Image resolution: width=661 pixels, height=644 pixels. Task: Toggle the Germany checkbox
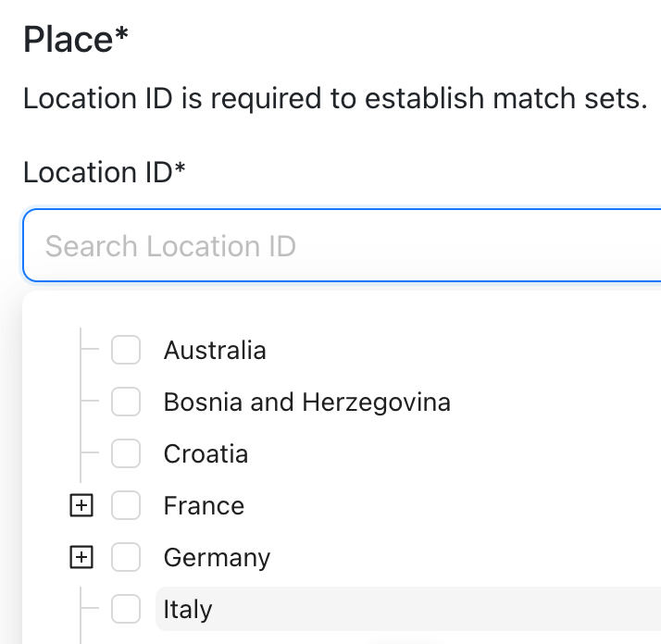[126, 558]
